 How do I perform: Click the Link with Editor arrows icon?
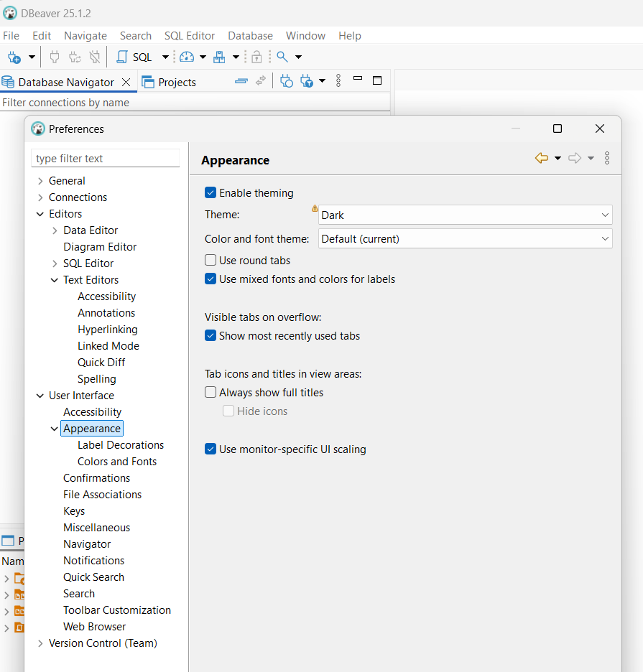pos(260,80)
